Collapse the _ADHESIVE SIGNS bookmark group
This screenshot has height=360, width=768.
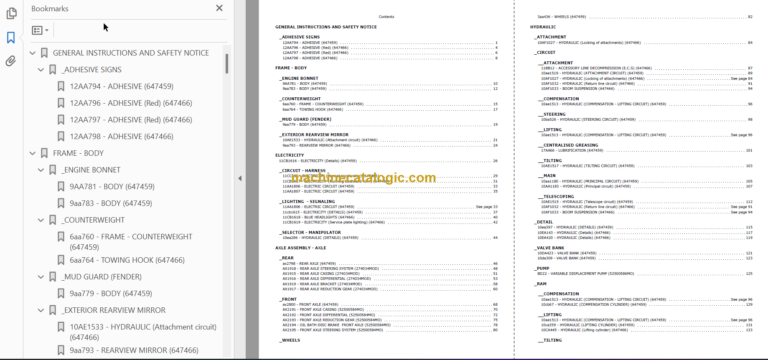(41, 70)
